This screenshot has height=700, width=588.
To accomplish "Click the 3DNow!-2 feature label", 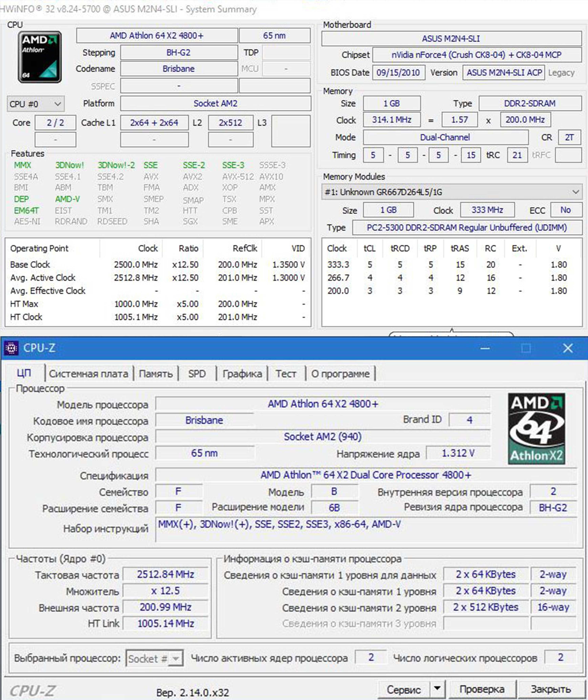I will [116, 165].
